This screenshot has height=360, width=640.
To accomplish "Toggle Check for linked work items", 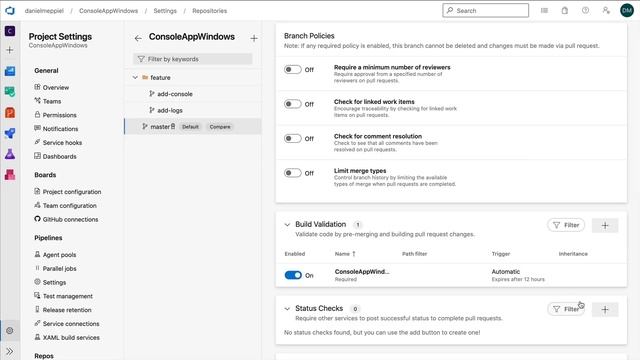I will pyautogui.click(x=293, y=104).
